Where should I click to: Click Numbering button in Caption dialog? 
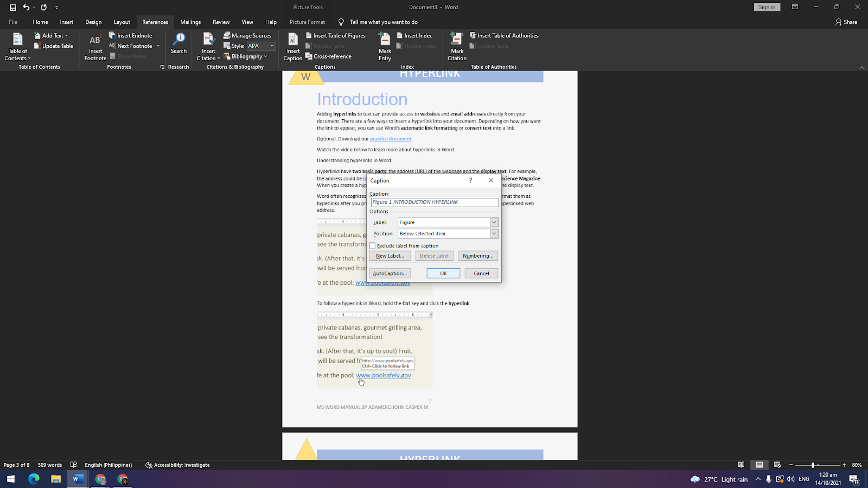[477, 256]
